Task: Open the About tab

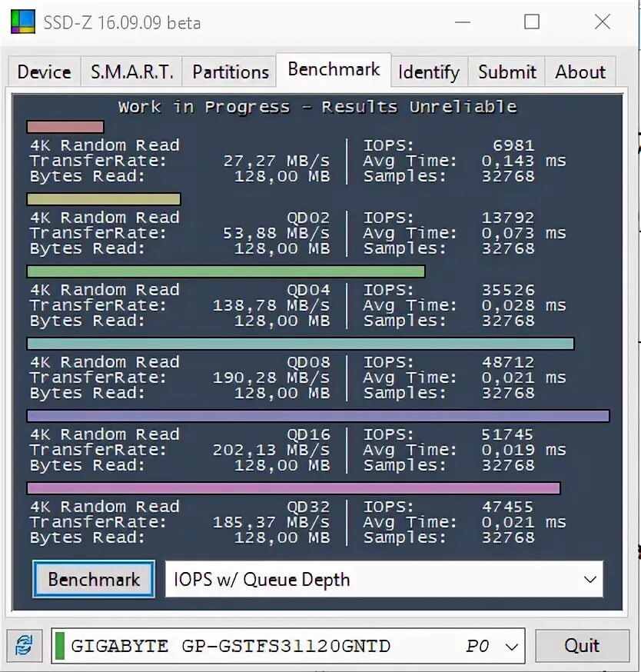Action: coord(580,72)
